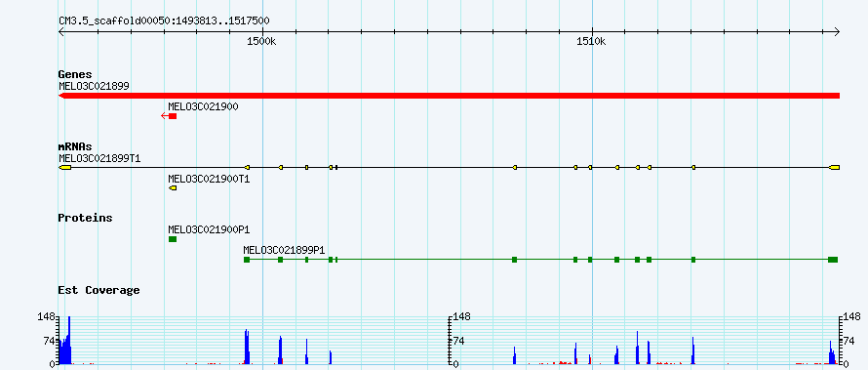The image size is (868, 370).
Task: Click the left yellow terminal exon of MELO3C021899T1
Action: pyautogui.click(x=64, y=167)
